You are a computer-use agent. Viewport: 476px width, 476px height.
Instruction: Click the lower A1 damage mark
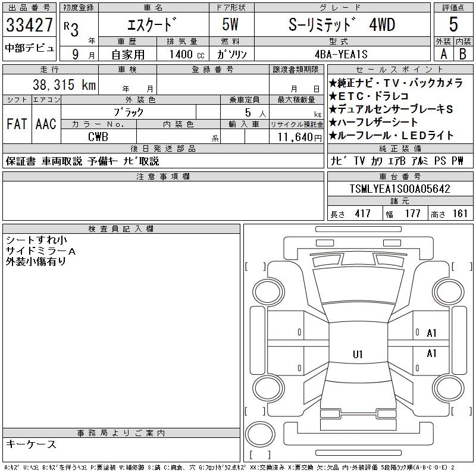coord(431,353)
